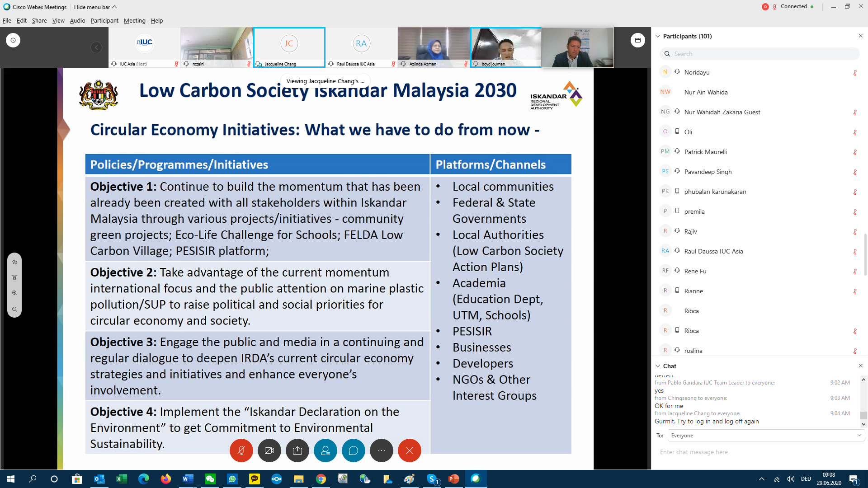
Task: Click the annotate tool in left sidebar
Action: [14, 262]
